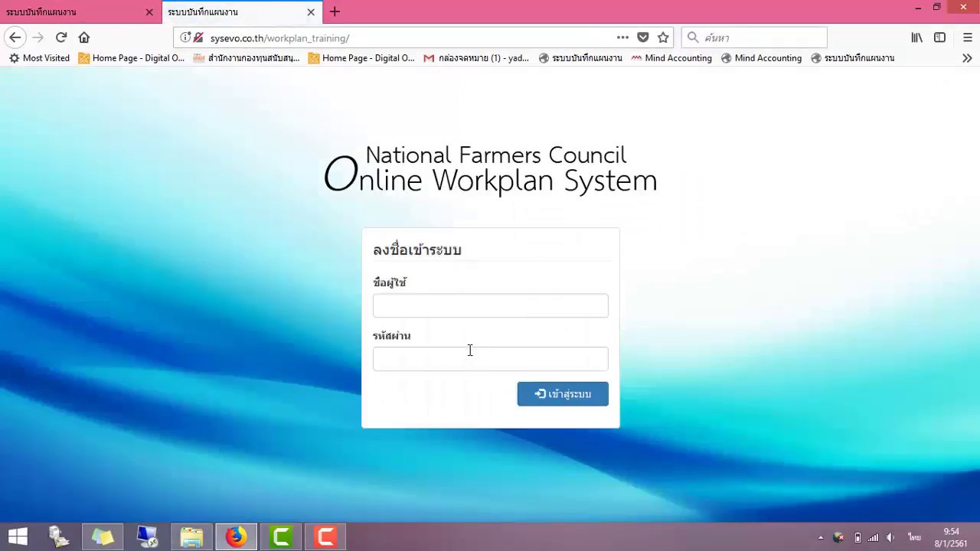Open Mind Accounting bookmark with globe icon

pyautogui.click(x=762, y=58)
